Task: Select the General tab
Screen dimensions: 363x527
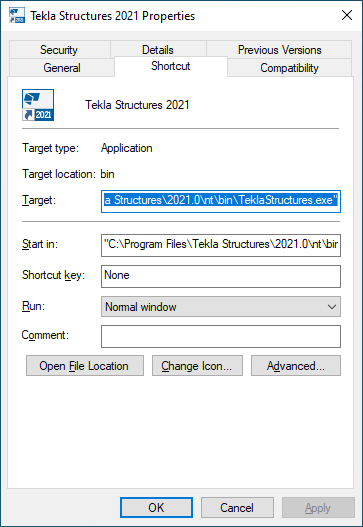Action: pyautogui.click(x=62, y=68)
